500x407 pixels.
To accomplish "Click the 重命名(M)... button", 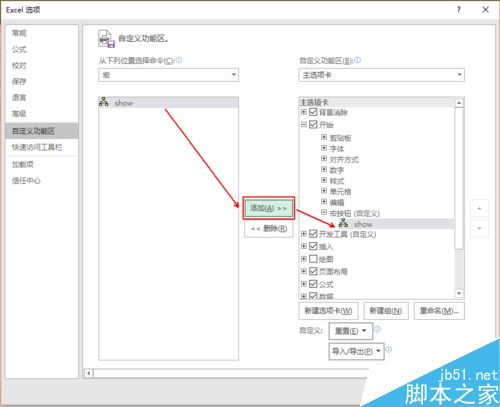I will coord(439,311).
